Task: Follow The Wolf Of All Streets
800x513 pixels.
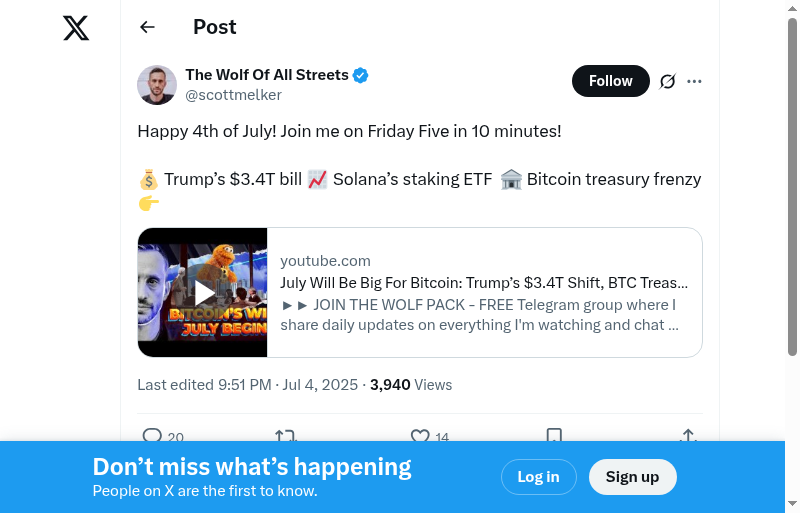Action: click(x=610, y=81)
